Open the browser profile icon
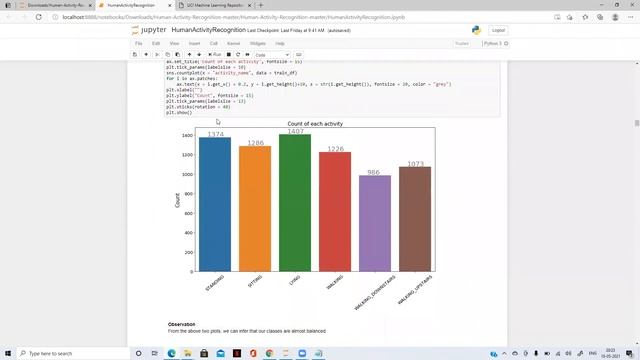This screenshot has height=360, width=640. pos(615,17)
